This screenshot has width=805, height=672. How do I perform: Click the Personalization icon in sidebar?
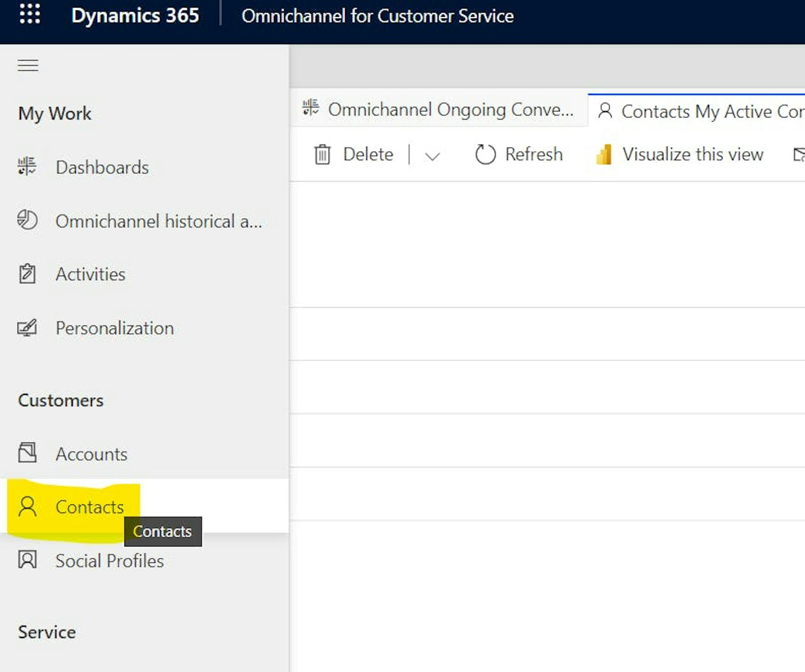tap(27, 328)
